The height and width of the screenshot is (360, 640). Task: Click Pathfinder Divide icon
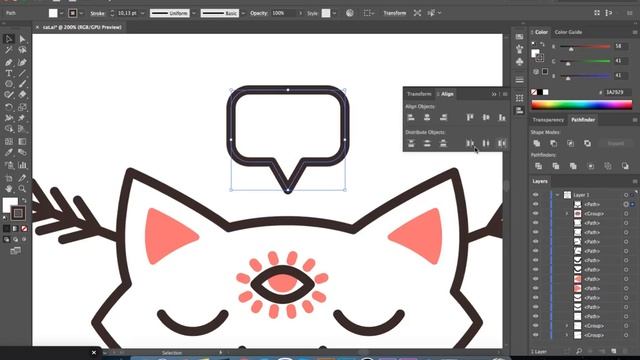click(x=538, y=166)
